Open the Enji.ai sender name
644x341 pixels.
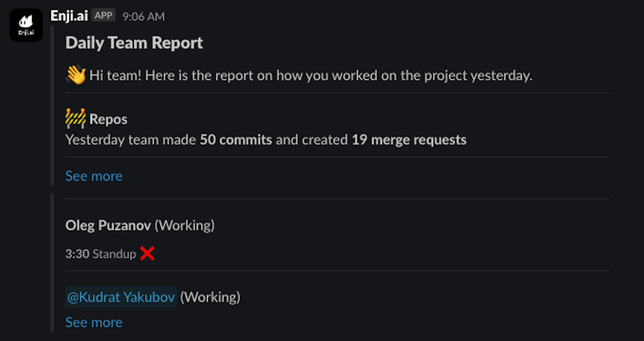coord(69,15)
